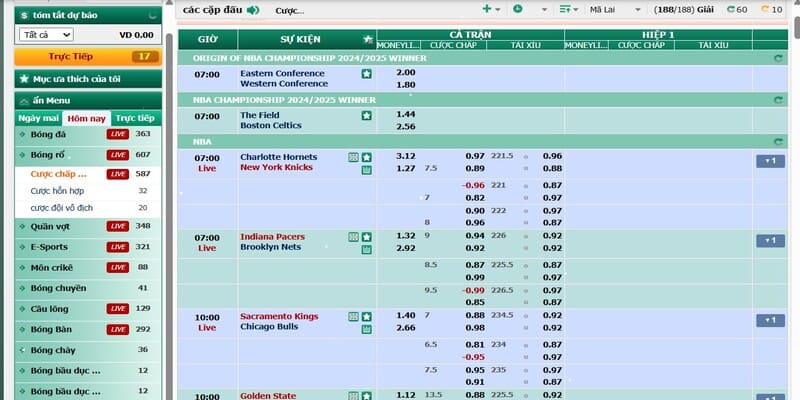Bet on Charlotte Hornets moneyline 3.12
Image resolution: width=800 pixels, height=400 pixels.
406,156
